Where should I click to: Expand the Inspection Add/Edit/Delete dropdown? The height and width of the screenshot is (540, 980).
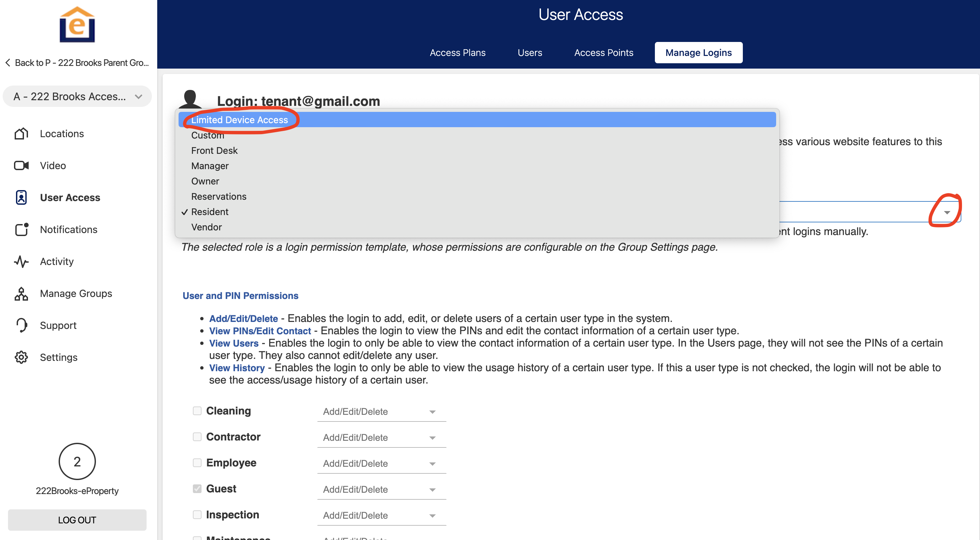(381, 515)
